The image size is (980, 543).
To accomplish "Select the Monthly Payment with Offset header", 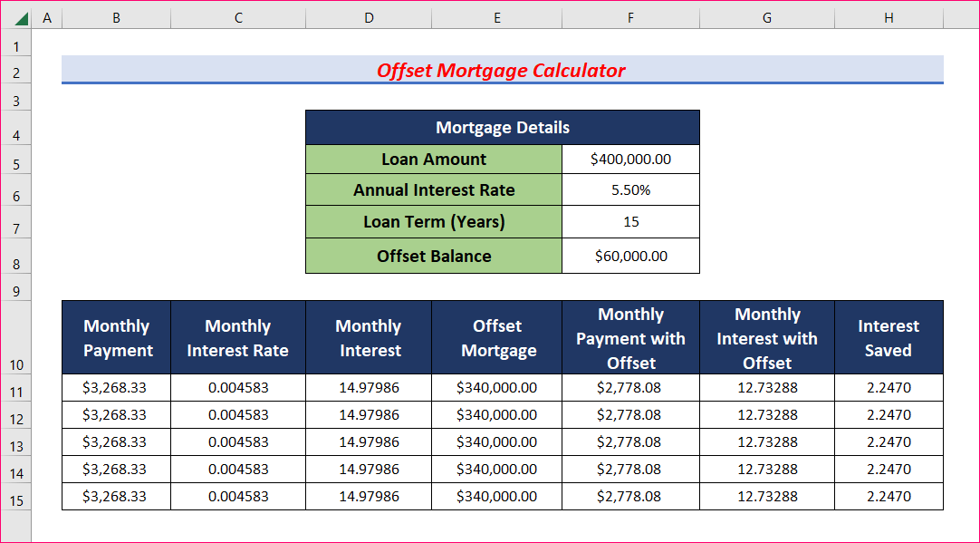I will tap(630, 336).
